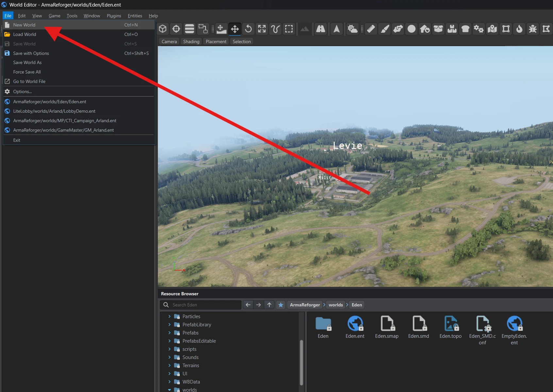Open the Entities menu

tap(135, 16)
